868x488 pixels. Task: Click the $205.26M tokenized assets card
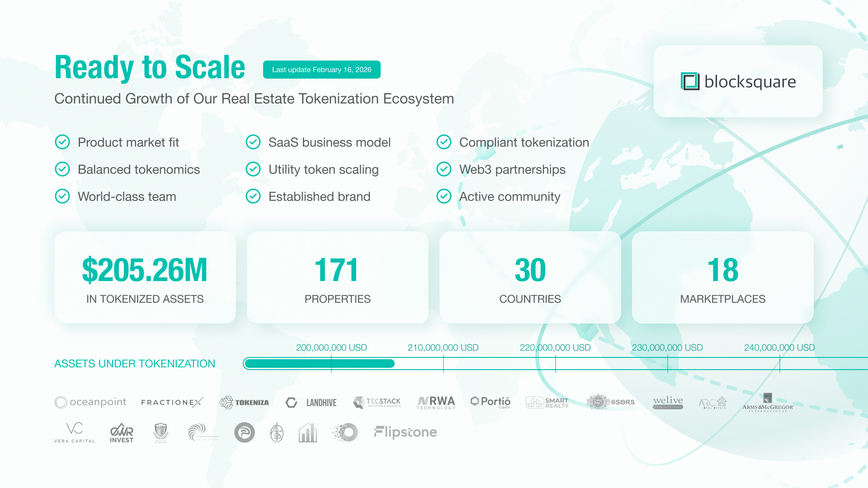tap(145, 277)
